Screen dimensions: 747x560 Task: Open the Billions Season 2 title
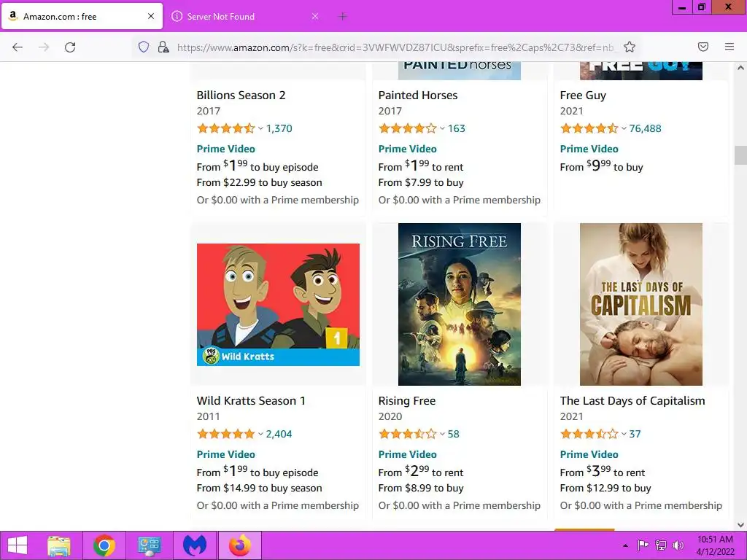tap(241, 96)
